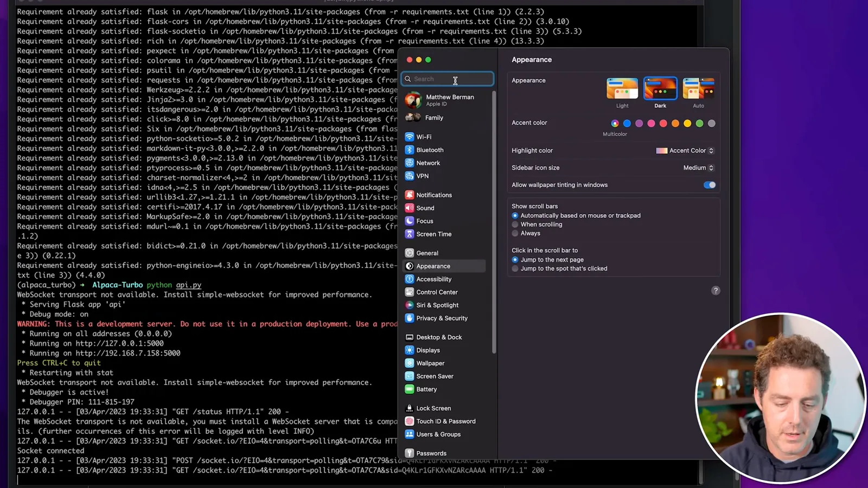Open the Network globe icon

[x=410, y=163]
